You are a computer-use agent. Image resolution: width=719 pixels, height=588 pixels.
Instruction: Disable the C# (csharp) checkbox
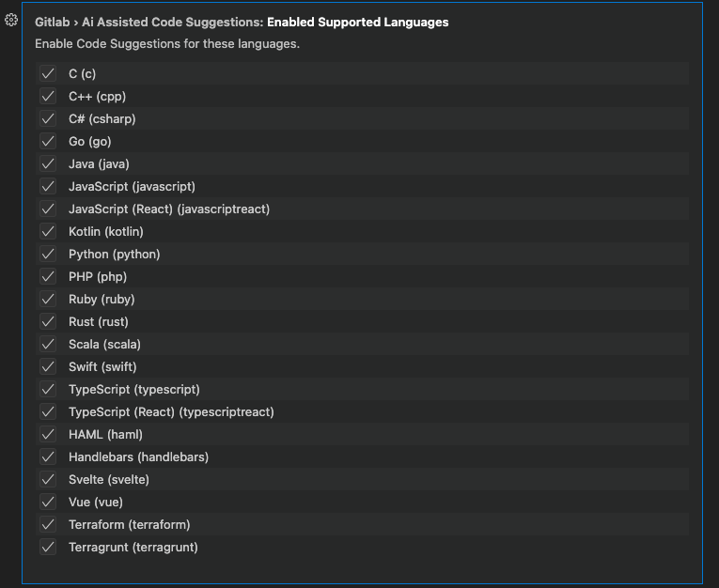[48, 118]
